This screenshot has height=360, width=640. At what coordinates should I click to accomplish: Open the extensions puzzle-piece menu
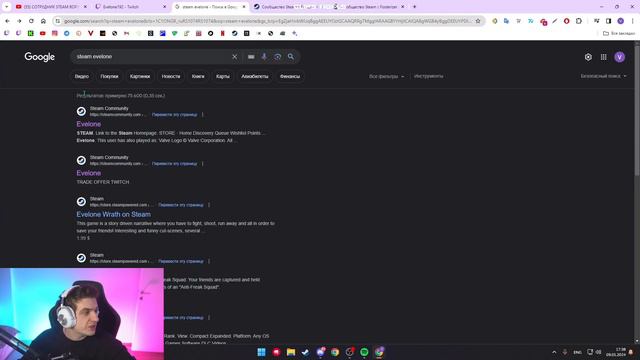(579, 21)
